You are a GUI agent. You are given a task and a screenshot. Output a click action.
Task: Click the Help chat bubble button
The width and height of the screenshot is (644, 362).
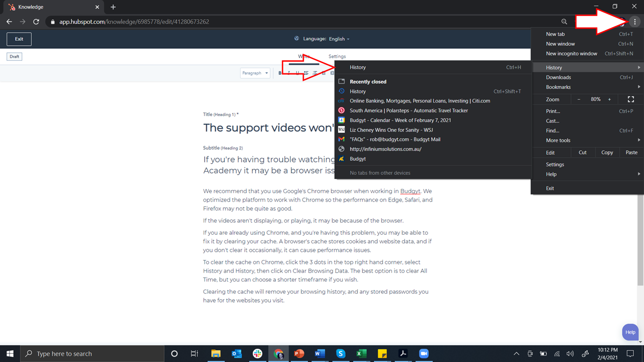[x=630, y=332]
